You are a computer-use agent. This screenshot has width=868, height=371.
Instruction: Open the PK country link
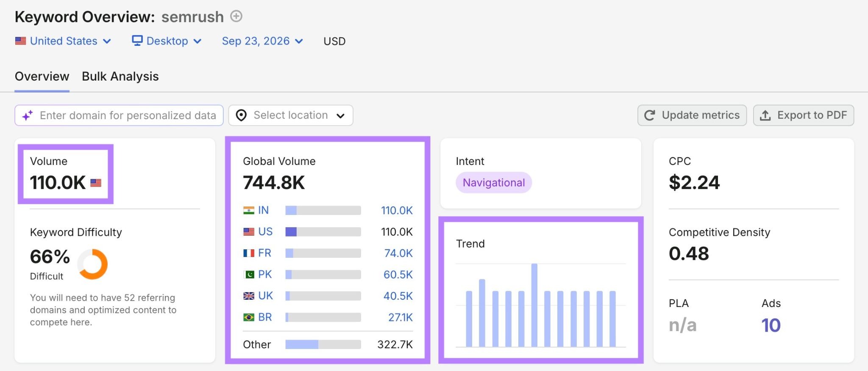[x=265, y=274]
